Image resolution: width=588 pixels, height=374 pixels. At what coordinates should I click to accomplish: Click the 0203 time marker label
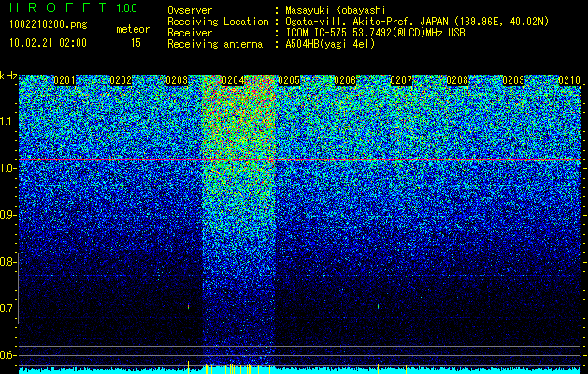177,80
